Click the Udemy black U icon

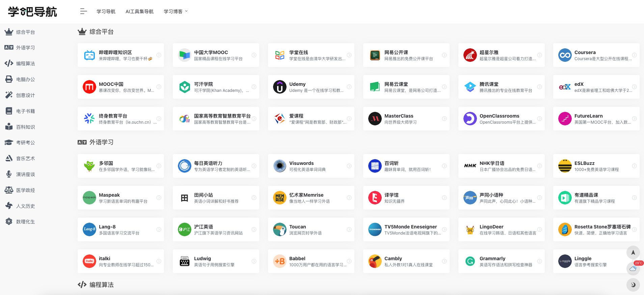(280, 87)
